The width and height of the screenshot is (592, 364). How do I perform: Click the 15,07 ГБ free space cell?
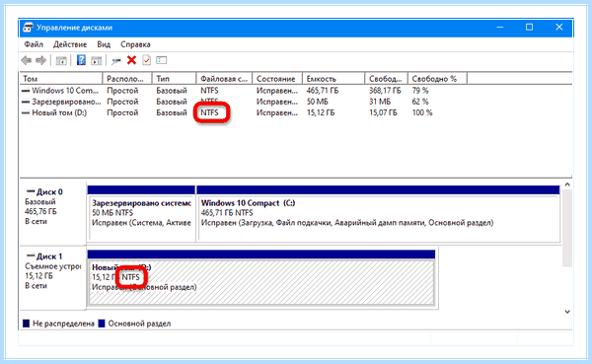[383, 112]
